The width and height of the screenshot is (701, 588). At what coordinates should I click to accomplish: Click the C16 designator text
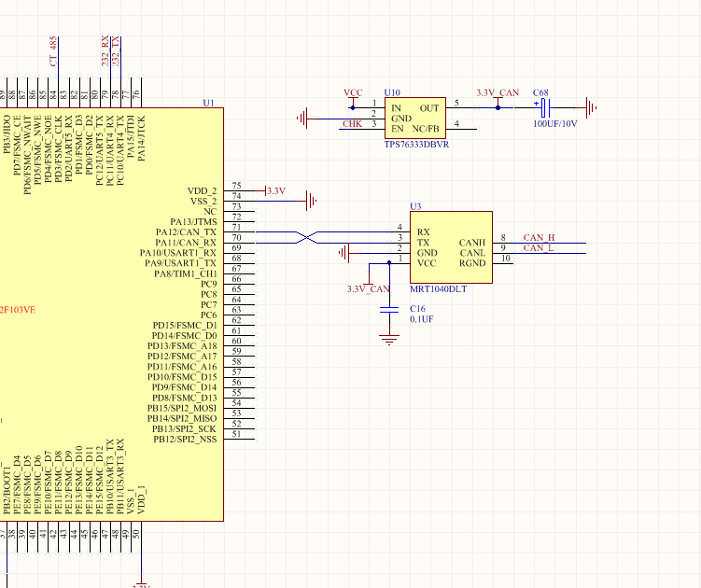(x=417, y=309)
